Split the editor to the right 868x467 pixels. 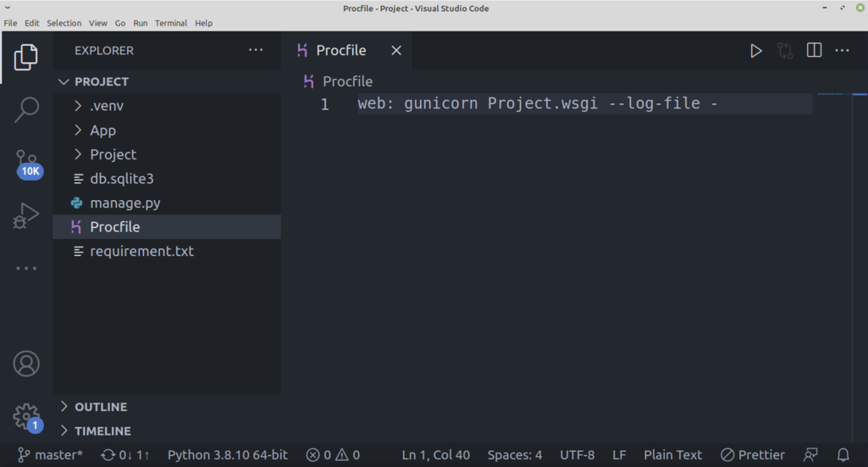[814, 50]
